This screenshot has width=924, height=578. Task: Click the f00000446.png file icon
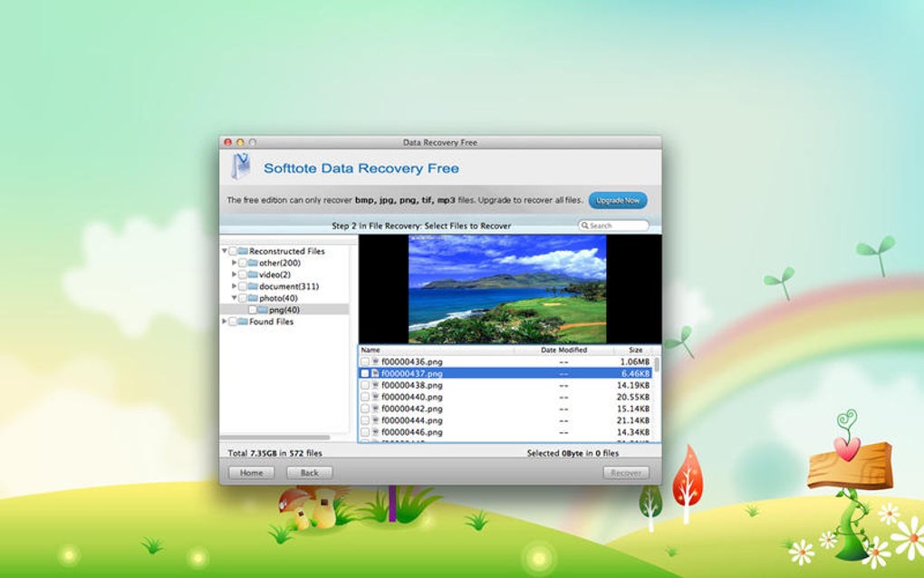coord(375,432)
